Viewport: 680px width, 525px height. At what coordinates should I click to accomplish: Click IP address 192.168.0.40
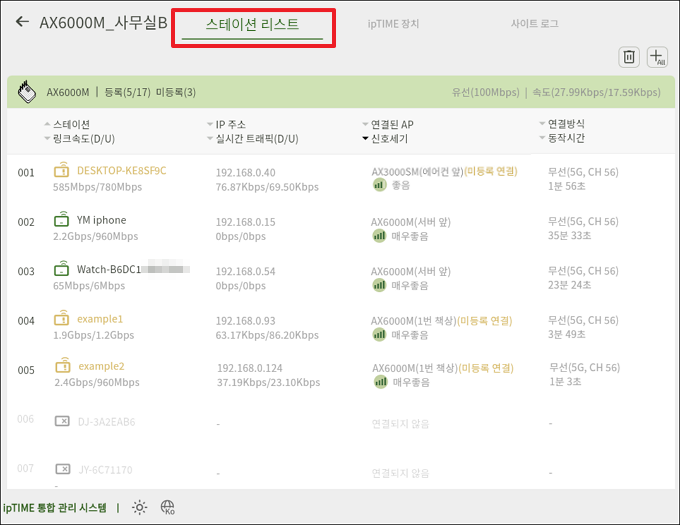point(245,173)
